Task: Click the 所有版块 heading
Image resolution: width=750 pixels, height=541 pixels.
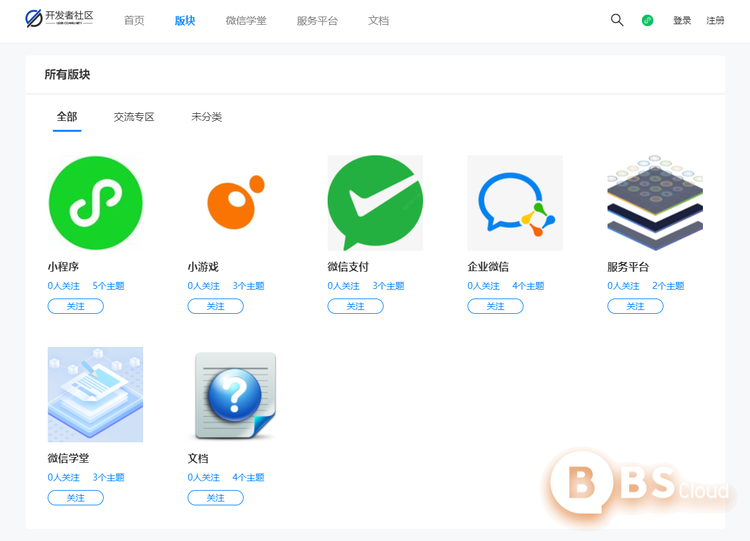Action: [x=67, y=75]
